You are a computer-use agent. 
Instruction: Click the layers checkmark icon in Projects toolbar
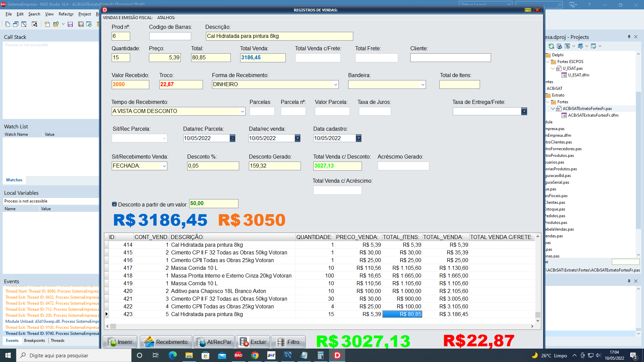pos(581,46)
